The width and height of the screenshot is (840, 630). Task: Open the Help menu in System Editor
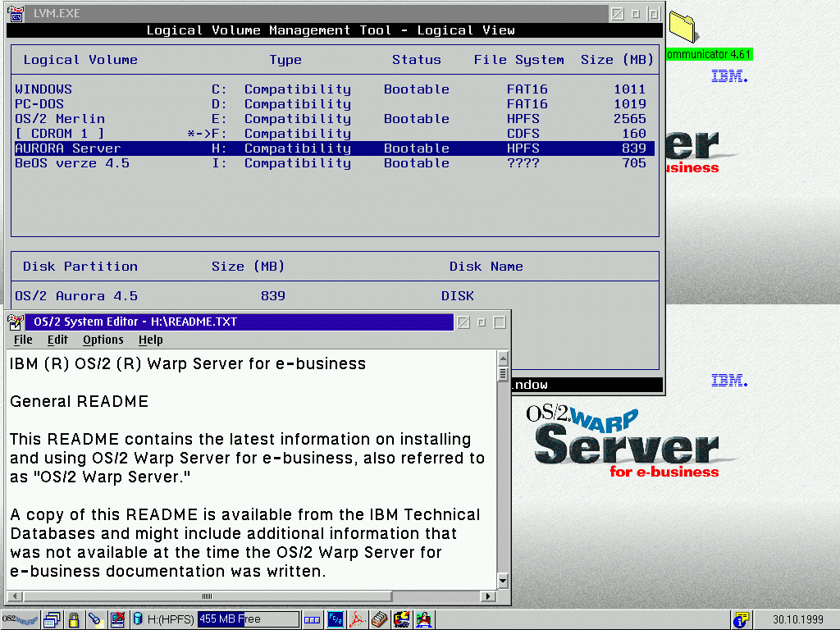click(x=150, y=340)
